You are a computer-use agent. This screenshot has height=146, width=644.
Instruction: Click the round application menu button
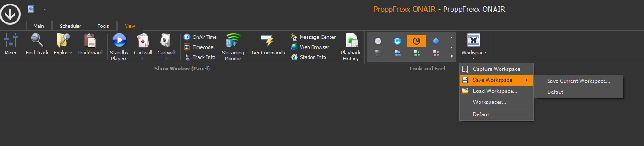[10, 14]
